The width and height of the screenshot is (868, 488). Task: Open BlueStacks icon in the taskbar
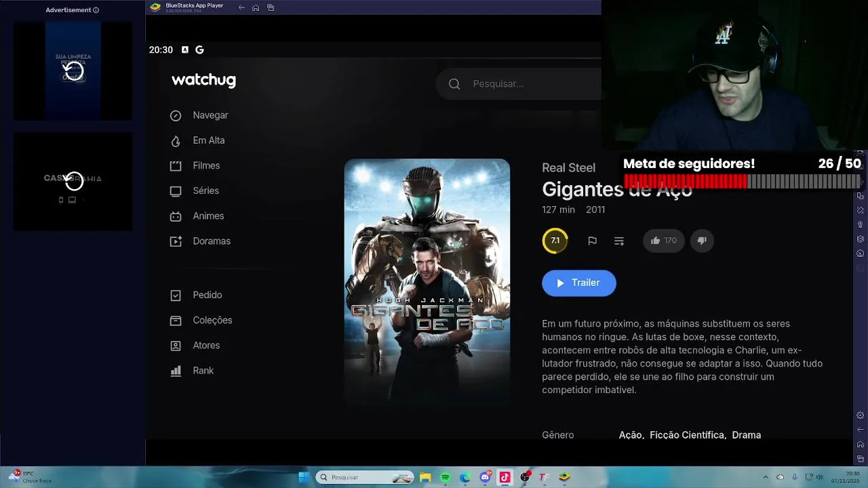564,477
